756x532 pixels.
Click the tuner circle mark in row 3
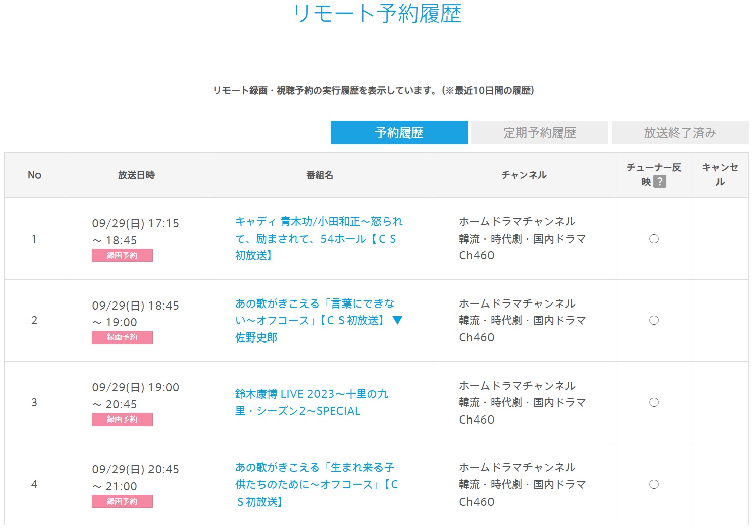[654, 402]
